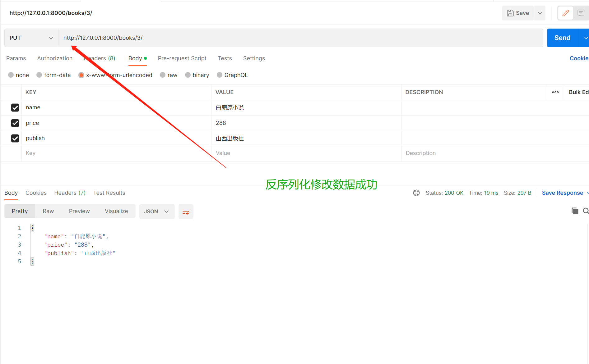Viewport: 589px width, 364px height.
Task: Open the Cookies link
Action: (x=579, y=58)
